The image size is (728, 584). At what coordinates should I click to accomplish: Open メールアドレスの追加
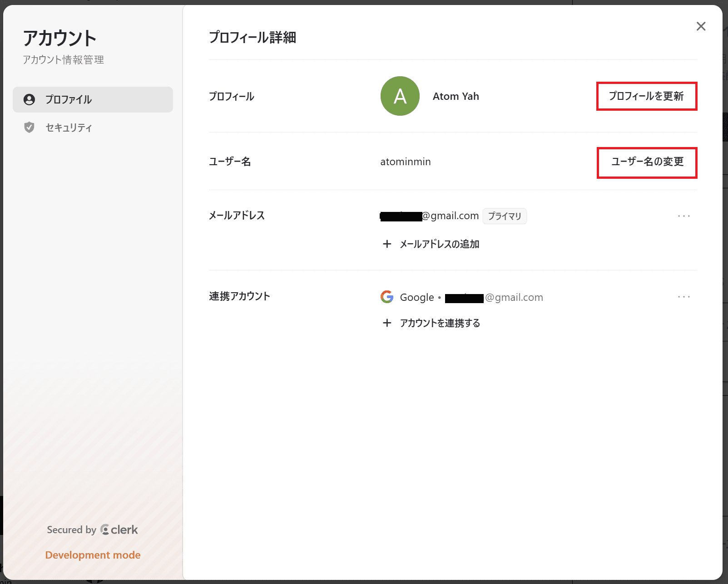pos(439,244)
